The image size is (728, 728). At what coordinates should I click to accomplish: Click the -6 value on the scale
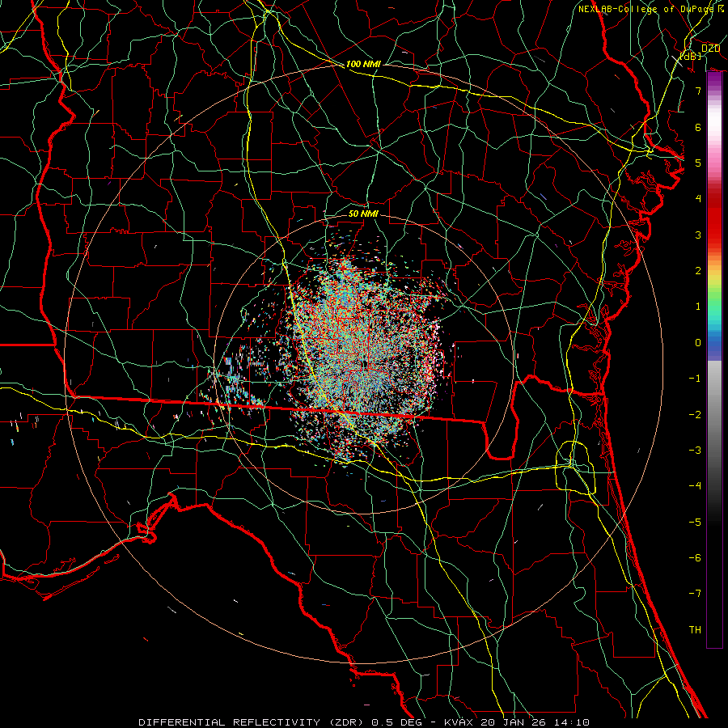[x=695, y=558]
